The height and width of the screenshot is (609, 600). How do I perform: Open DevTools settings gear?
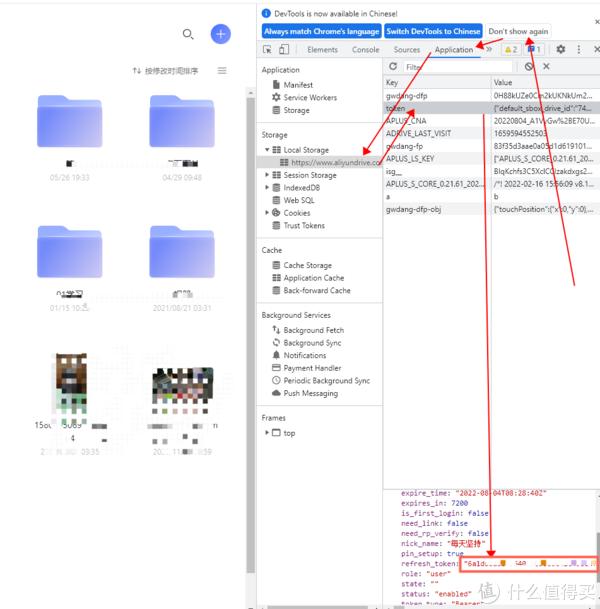560,49
